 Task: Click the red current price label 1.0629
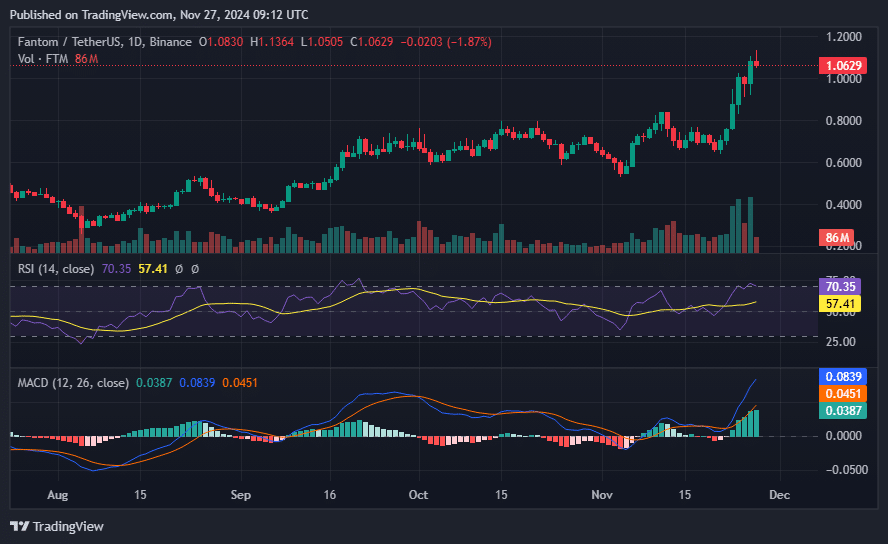pyautogui.click(x=843, y=66)
